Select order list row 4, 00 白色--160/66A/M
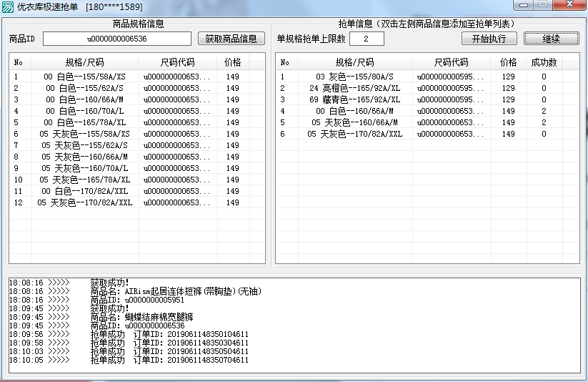Viewport: 588px width, 382px height. (427, 111)
